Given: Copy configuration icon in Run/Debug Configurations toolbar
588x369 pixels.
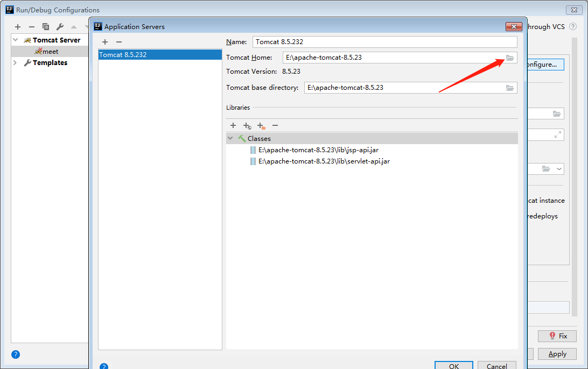Looking at the screenshot, I should pyautogui.click(x=46, y=27).
